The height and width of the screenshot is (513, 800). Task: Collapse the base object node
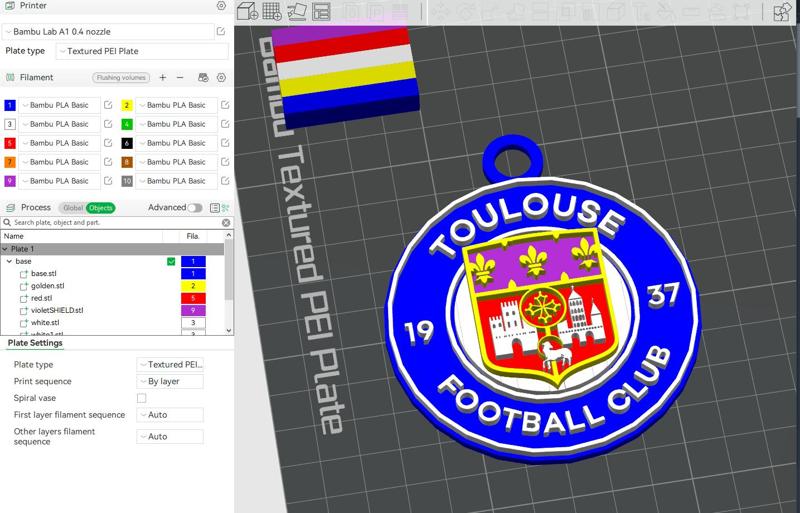pyautogui.click(x=9, y=261)
